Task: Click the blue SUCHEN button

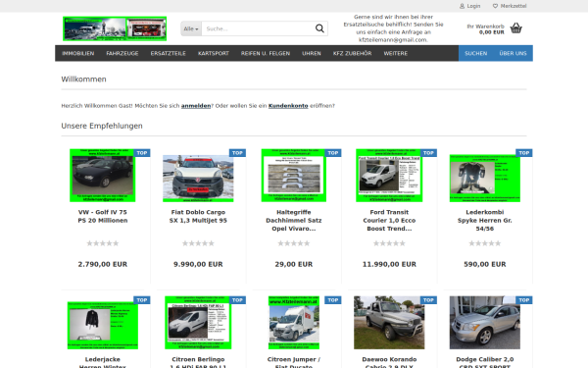Action: (476, 53)
